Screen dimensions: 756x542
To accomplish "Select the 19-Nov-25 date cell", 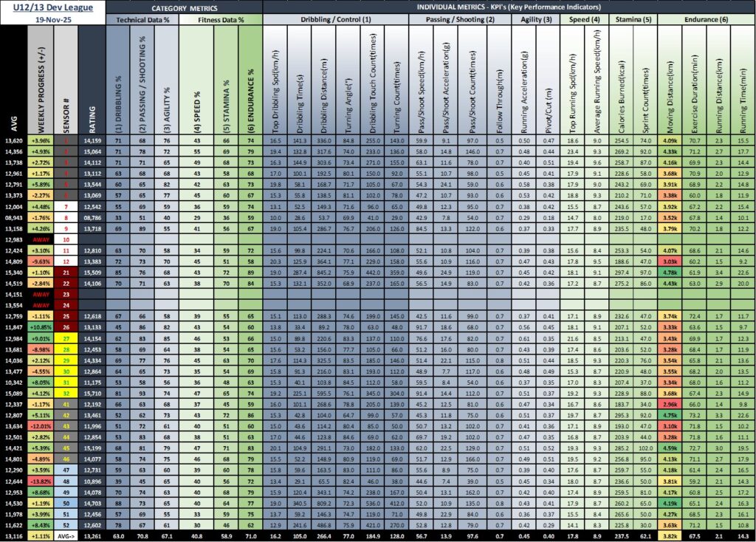I will [53, 20].
